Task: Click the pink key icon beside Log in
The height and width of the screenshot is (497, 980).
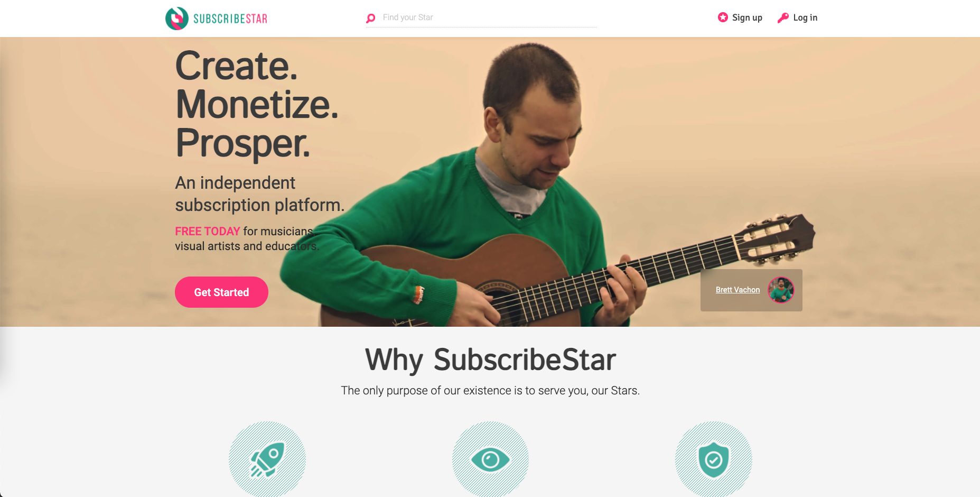Action: 783,18
